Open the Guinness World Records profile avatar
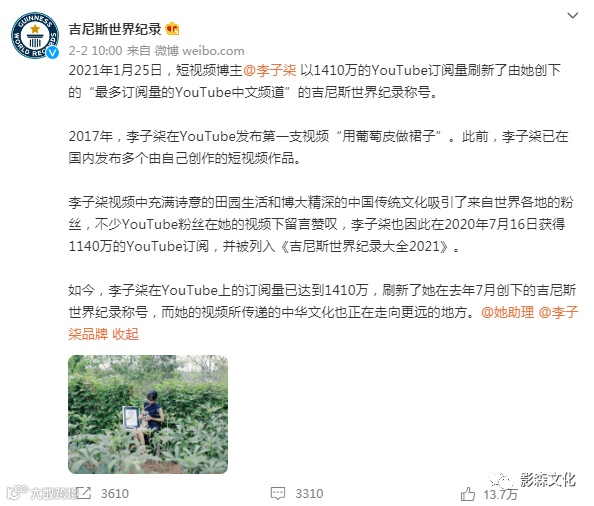The width and height of the screenshot is (594, 506). tap(35, 35)
